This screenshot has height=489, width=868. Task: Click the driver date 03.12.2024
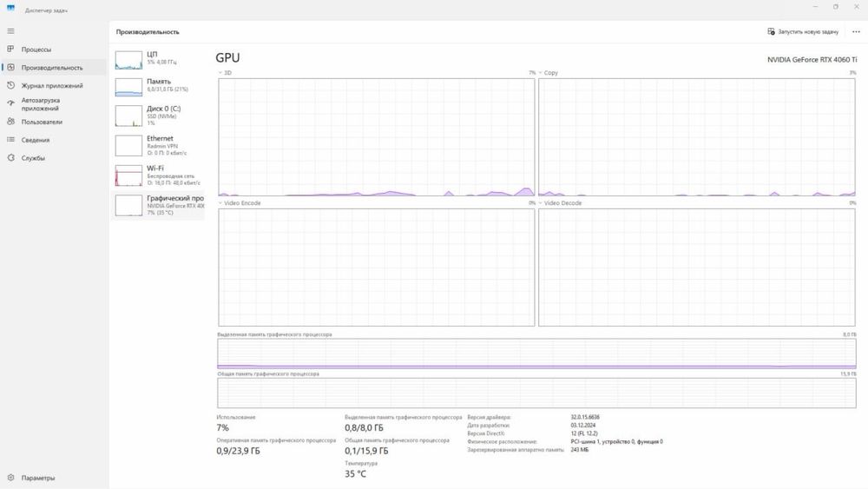coord(583,426)
